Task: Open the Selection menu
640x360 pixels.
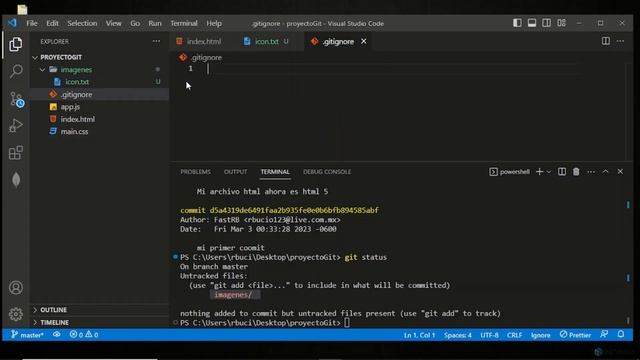Action: pyautogui.click(x=82, y=23)
